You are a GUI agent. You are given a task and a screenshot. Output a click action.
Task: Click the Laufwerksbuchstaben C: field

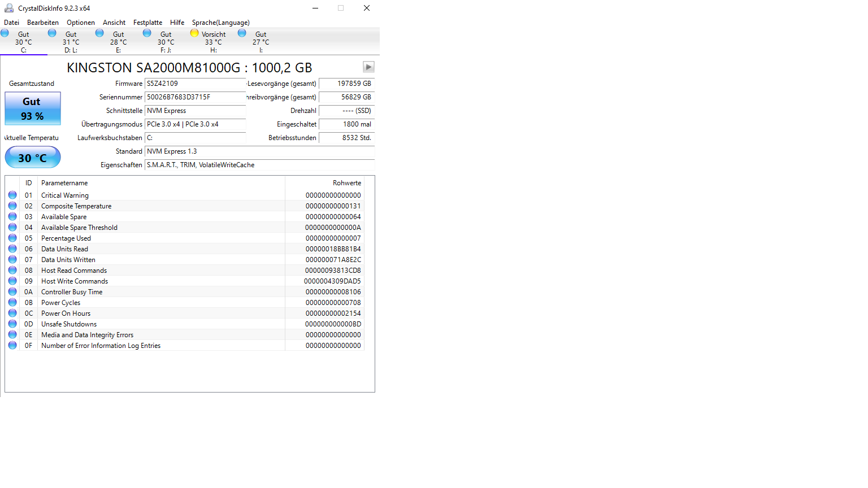(x=196, y=138)
